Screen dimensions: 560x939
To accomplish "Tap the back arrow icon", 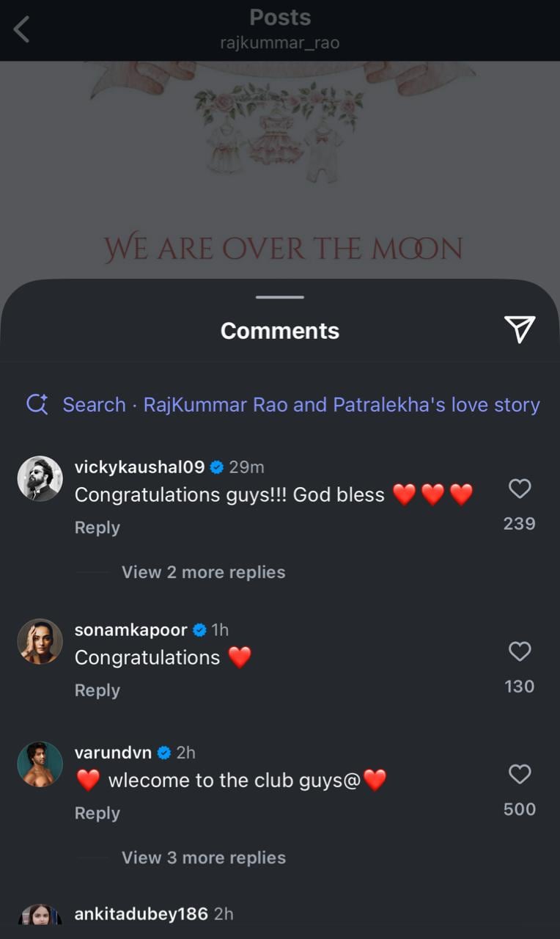I will [22, 30].
